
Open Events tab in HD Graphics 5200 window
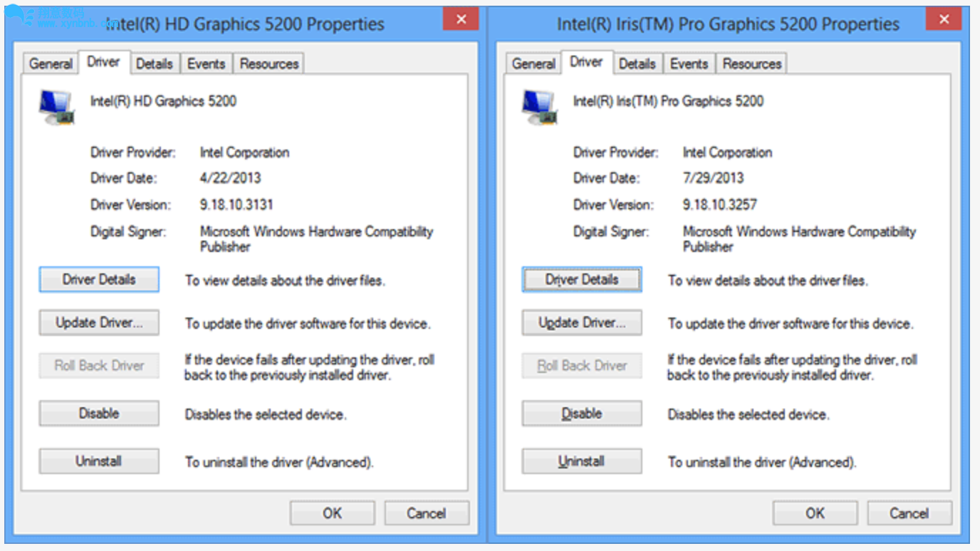pos(207,63)
